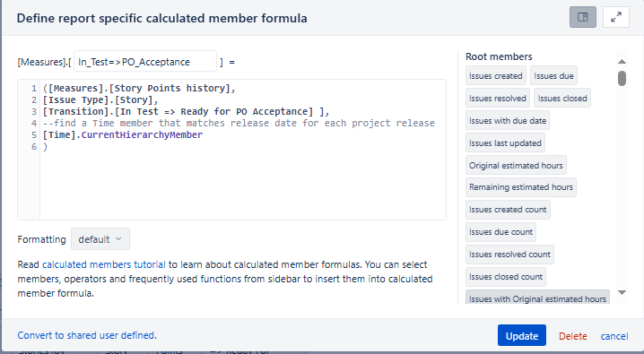Insert the Issues due member
Image resolution: width=644 pixels, height=354 pixels.
coord(553,76)
